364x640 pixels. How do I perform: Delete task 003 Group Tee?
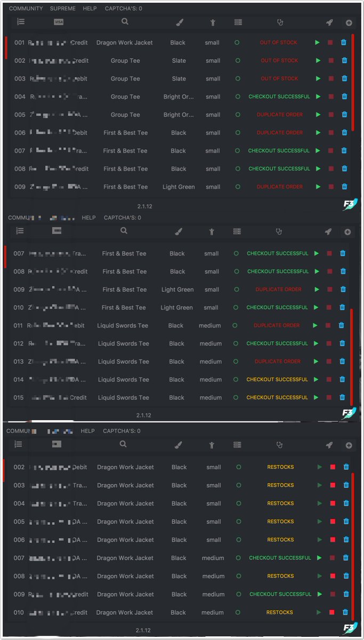pos(344,78)
